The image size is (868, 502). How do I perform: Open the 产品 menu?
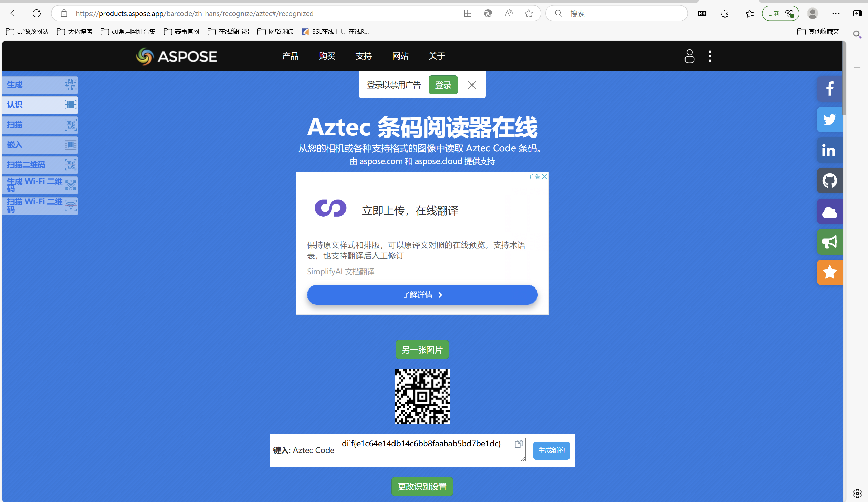pos(290,56)
